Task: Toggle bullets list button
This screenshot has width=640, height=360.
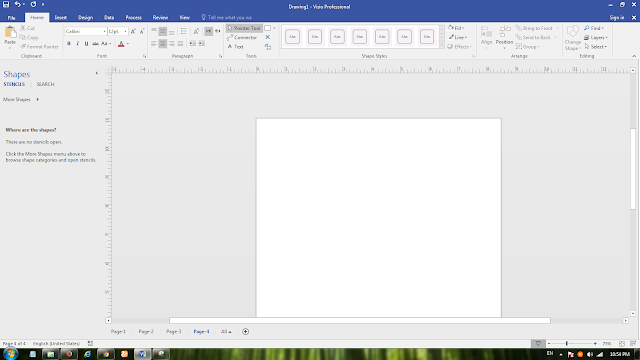Action: point(184,31)
